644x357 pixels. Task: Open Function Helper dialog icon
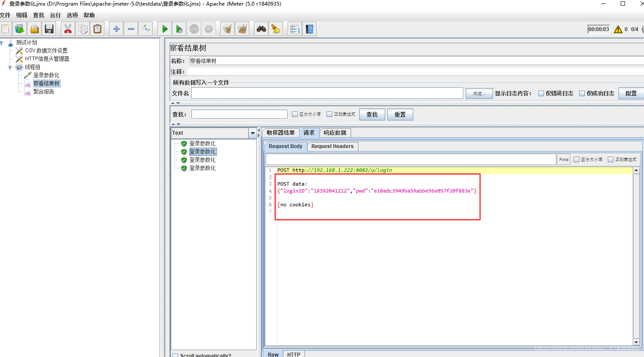pos(295,29)
